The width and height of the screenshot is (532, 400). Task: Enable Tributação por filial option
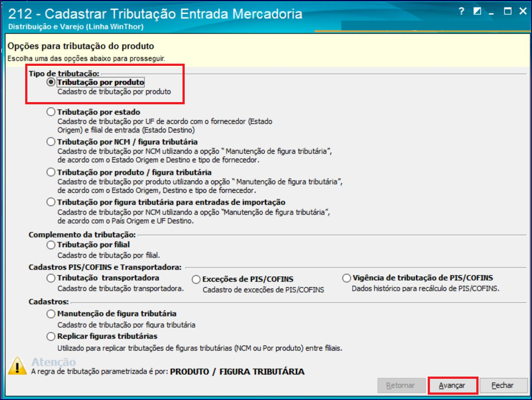point(51,244)
